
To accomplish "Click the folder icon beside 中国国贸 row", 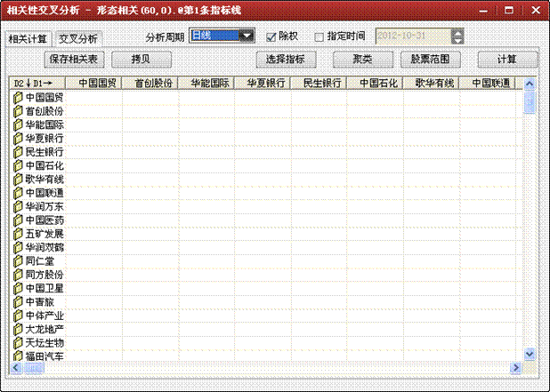I will pos(18,98).
